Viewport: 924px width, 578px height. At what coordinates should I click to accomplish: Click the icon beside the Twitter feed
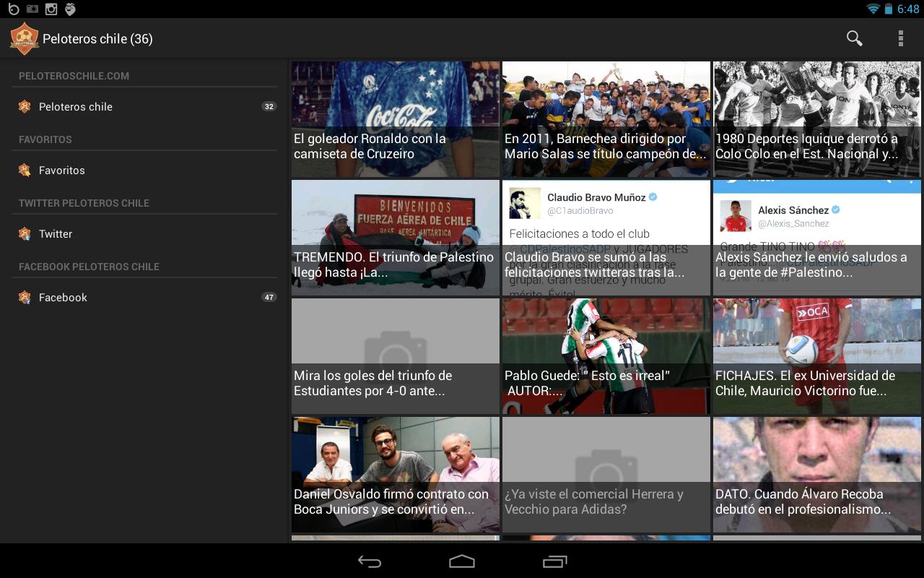click(x=25, y=233)
